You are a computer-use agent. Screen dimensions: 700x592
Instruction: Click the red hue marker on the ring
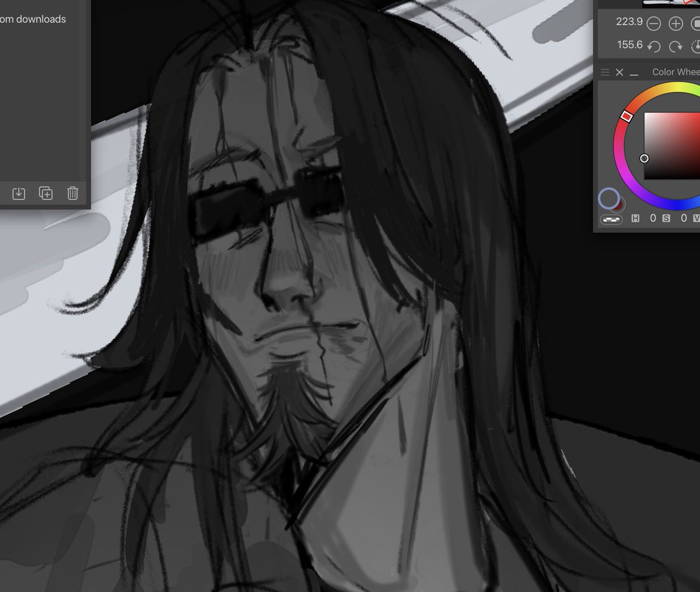[626, 117]
